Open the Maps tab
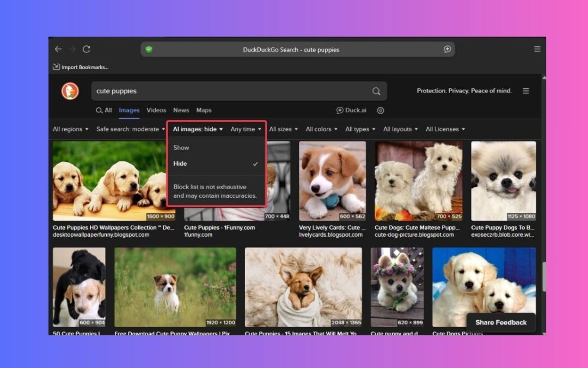Viewport: 588px width, 368px height. pos(204,110)
